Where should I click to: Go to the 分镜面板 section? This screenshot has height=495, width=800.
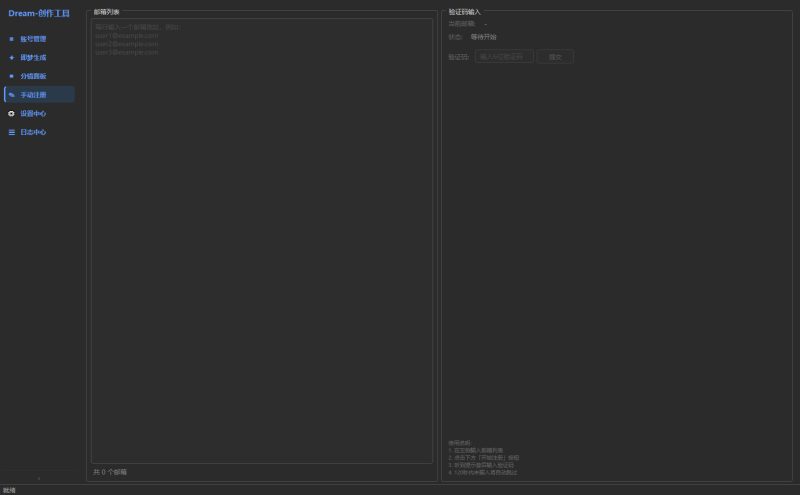[x=33, y=76]
